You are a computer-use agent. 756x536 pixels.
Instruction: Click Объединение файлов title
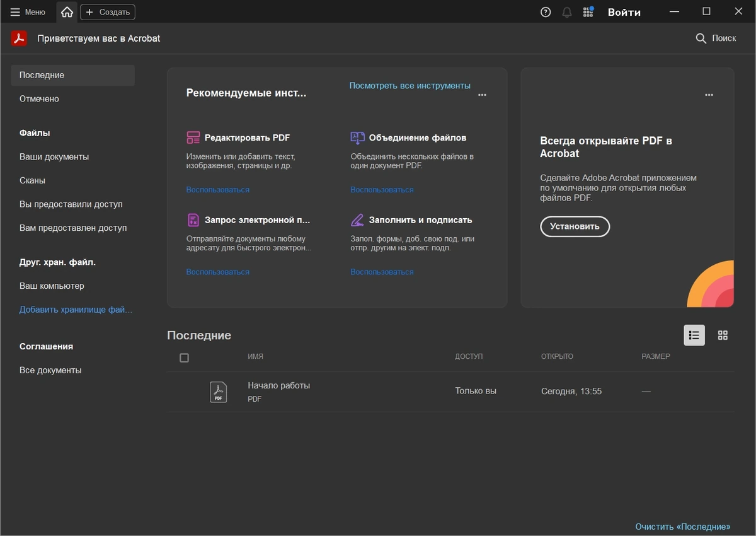coord(417,137)
